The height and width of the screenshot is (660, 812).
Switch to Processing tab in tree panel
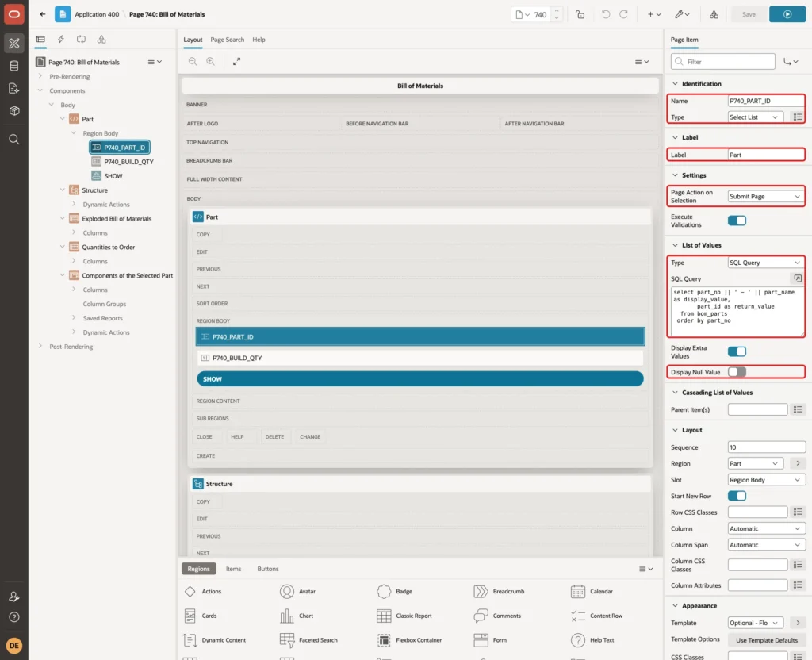(x=82, y=40)
